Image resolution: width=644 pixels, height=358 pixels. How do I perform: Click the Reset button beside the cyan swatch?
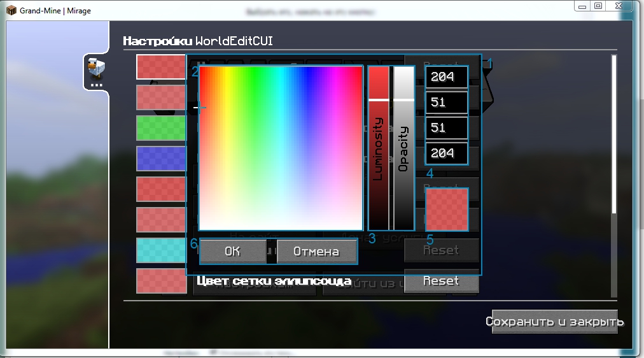[x=442, y=250]
